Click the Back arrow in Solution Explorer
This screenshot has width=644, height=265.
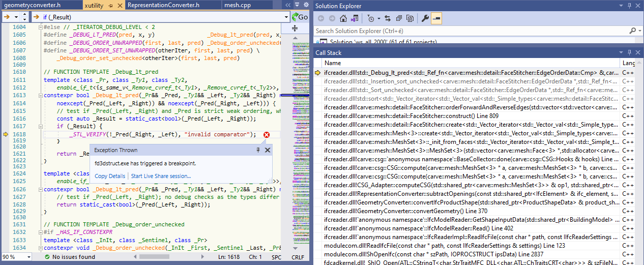click(x=321, y=18)
